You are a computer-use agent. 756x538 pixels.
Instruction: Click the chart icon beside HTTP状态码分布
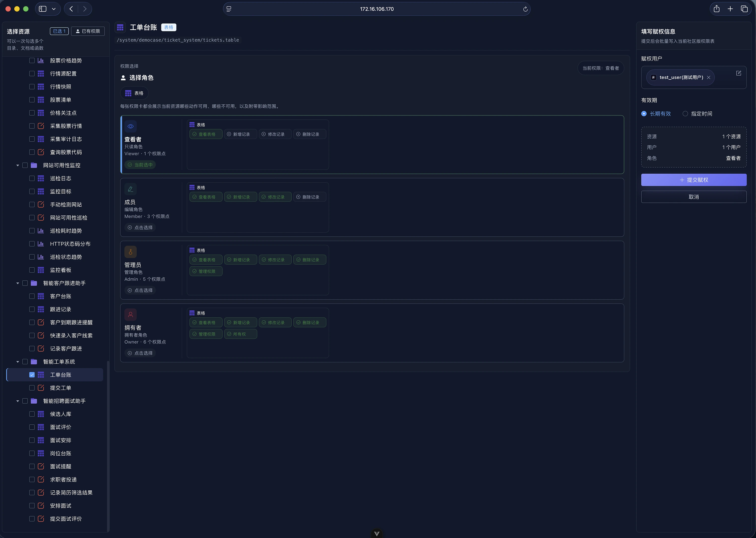tap(41, 244)
